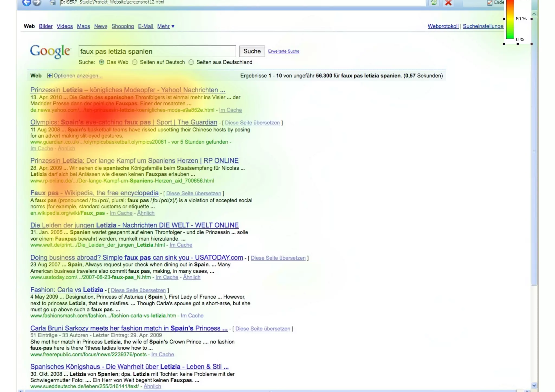Select the Seiten aus Deutschland radio button
Viewport: 555px width, 392px height.
191,62
